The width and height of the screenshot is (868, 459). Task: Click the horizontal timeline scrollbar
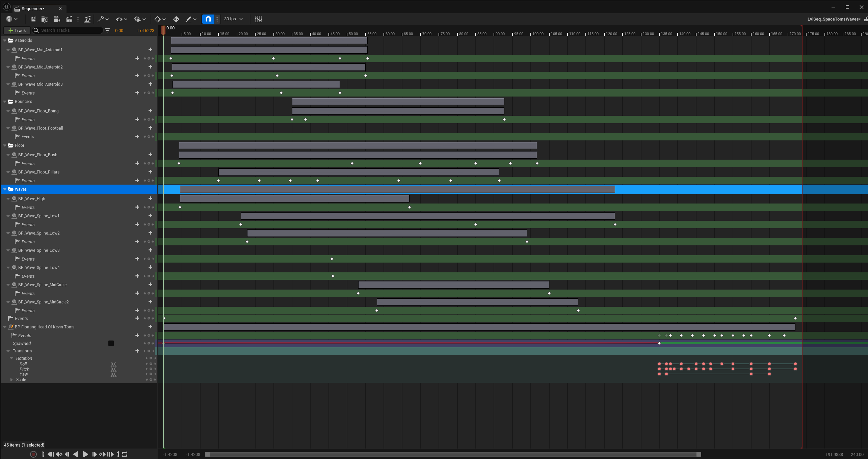click(452, 454)
